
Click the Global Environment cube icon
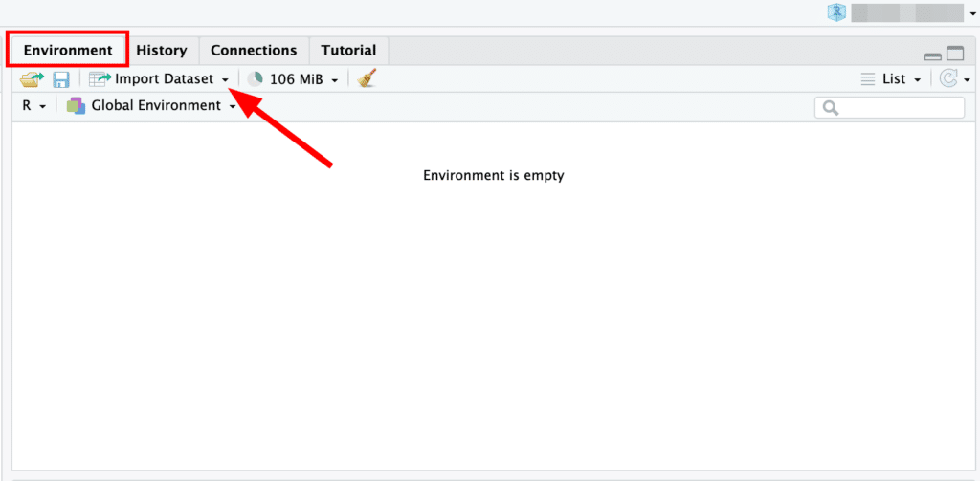point(76,106)
